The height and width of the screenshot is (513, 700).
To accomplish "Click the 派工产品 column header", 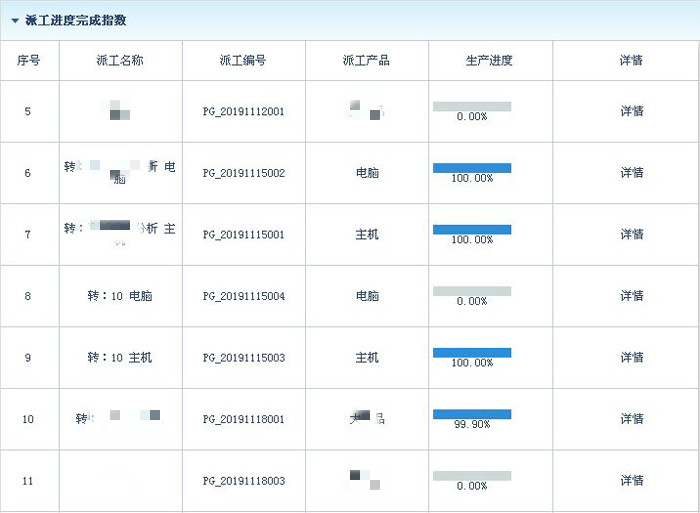I will tap(366, 61).
